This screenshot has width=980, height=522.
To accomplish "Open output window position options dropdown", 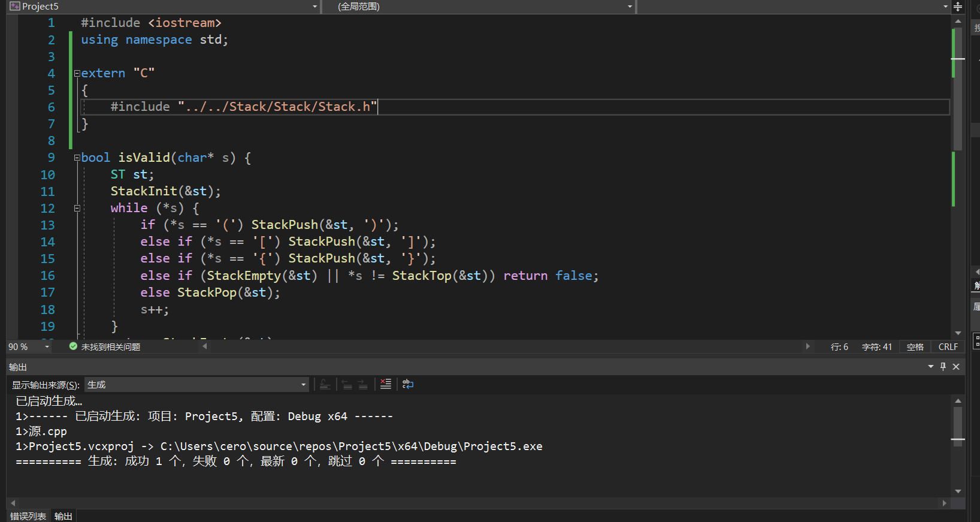I will coord(931,367).
